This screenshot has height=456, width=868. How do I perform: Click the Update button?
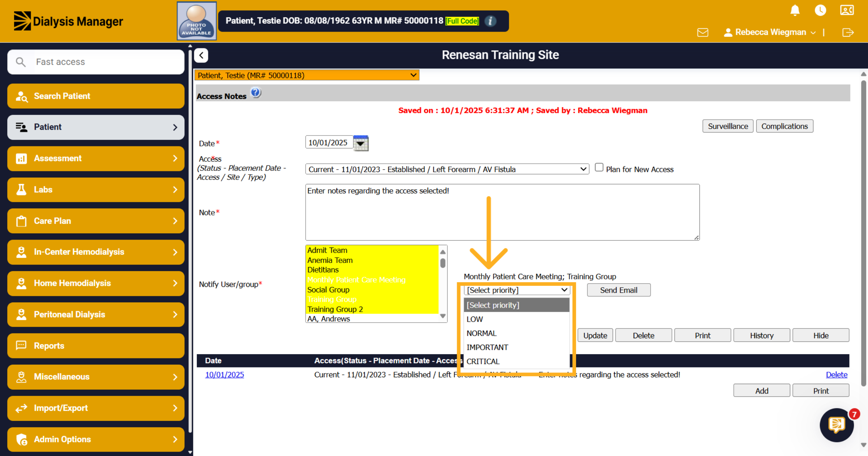click(595, 335)
